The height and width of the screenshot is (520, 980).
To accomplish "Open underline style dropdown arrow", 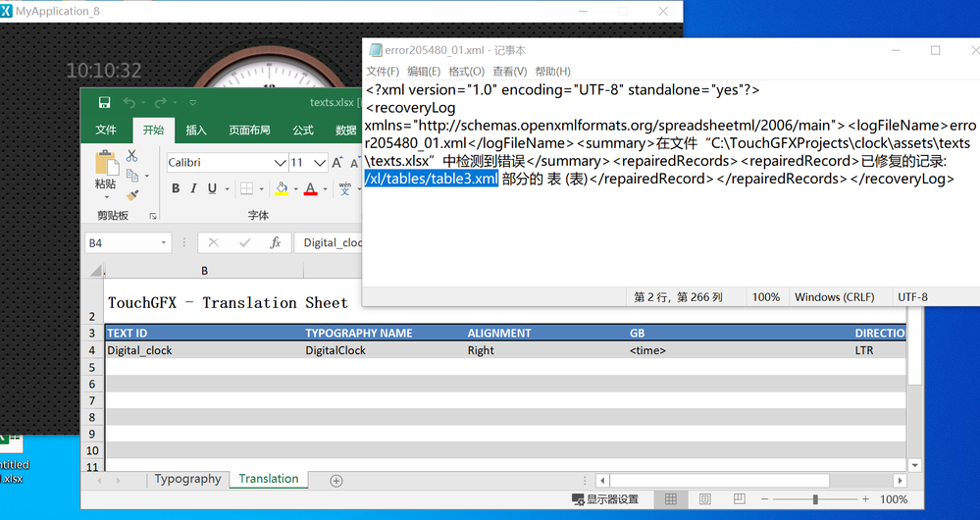I will tap(227, 188).
